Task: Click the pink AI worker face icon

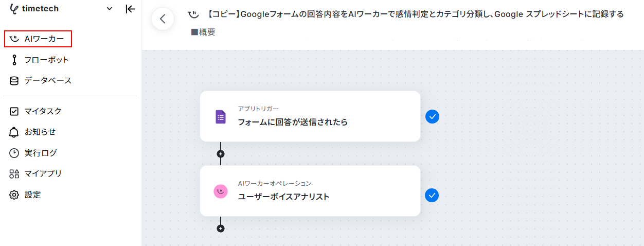Action: 221,191
